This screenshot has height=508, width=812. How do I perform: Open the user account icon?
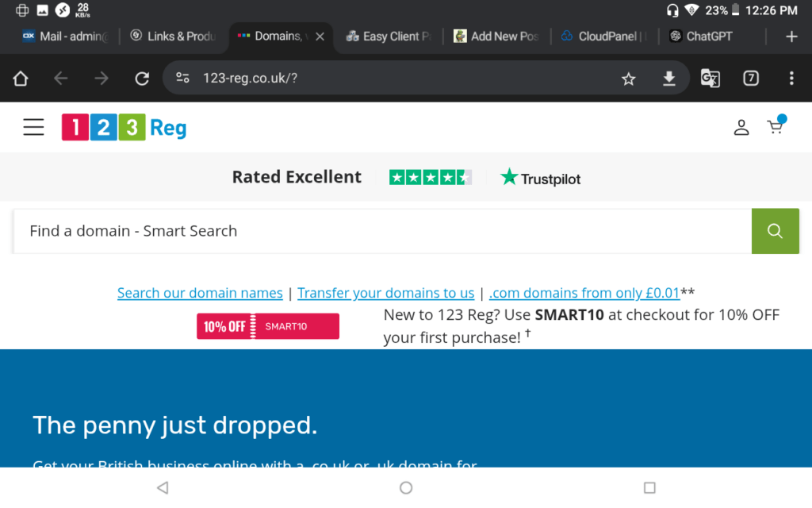(x=741, y=127)
